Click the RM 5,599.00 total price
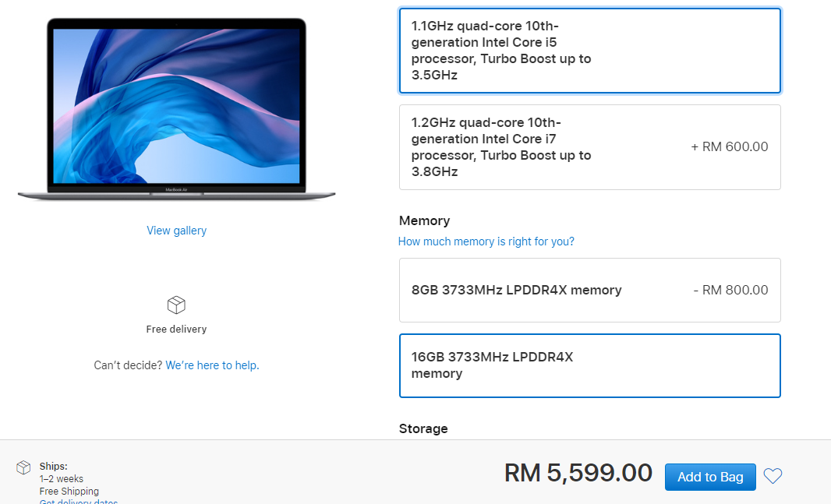 (578, 473)
